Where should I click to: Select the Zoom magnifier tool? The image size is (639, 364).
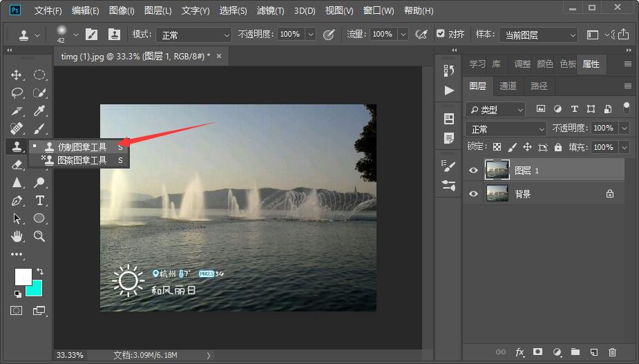pyautogui.click(x=39, y=236)
